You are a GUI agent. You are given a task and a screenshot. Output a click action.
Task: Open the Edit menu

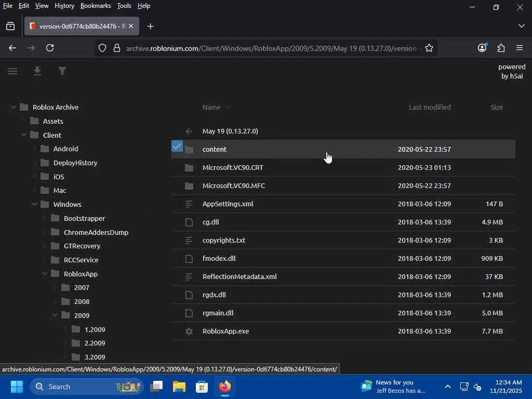click(24, 6)
